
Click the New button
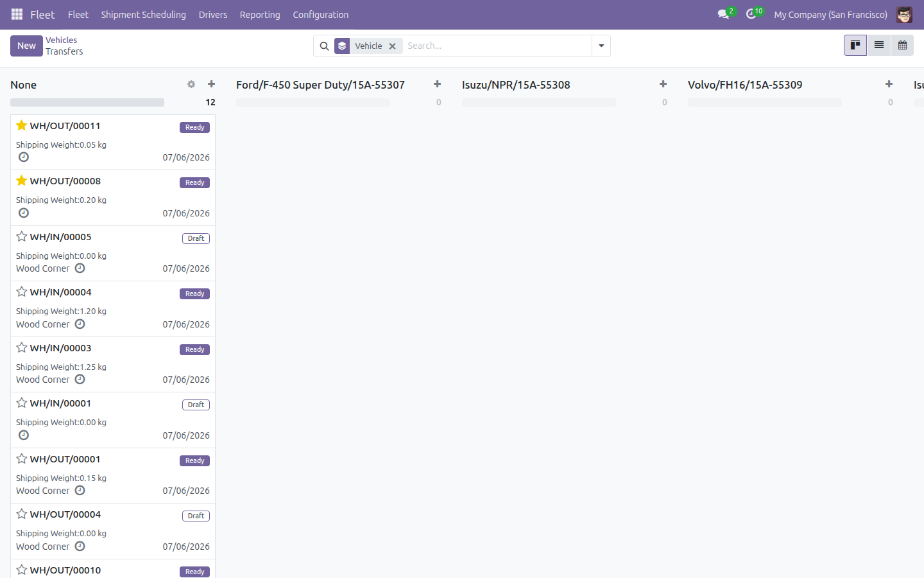26,46
